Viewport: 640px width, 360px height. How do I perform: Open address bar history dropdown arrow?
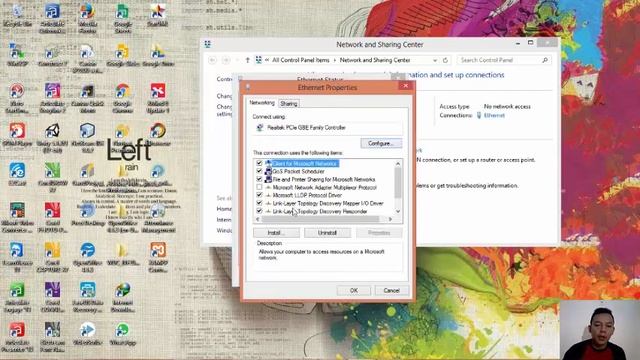pyautogui.click(x=435, y=60)
